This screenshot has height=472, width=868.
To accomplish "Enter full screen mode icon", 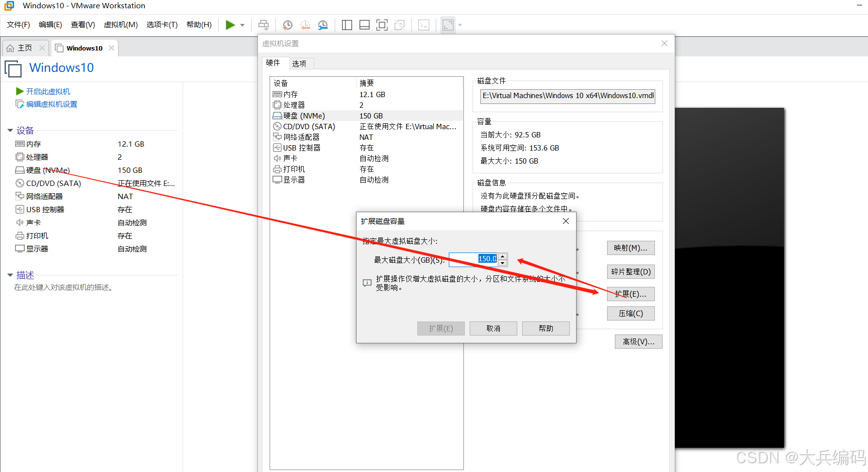I will point(382,25).
